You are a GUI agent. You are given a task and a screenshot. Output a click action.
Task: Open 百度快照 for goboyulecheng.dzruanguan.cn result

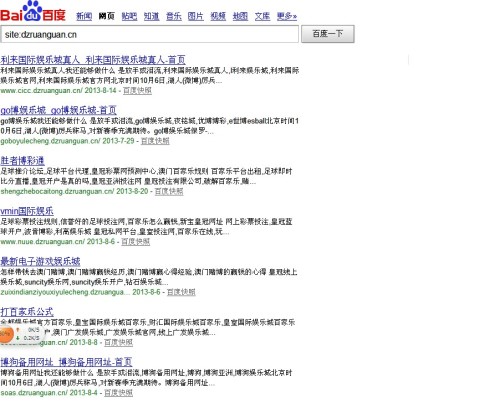[155, 141]
